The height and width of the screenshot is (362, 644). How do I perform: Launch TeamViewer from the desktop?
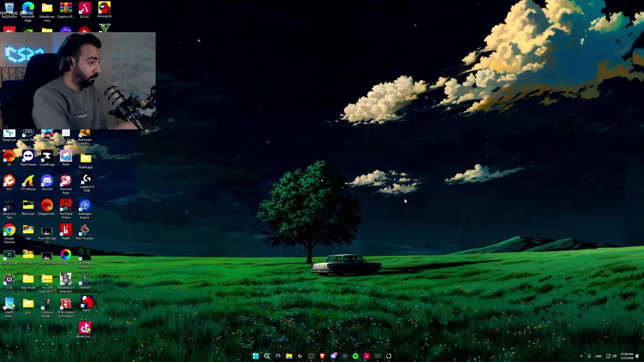pos(28,158)
